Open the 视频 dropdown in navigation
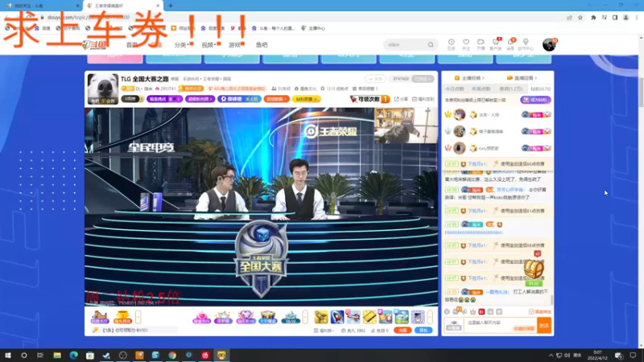Screen dimensions: 644x362 pos(208,45)
